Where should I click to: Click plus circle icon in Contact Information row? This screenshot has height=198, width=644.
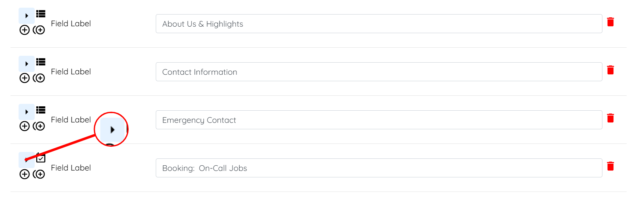[x=25, y=78]
